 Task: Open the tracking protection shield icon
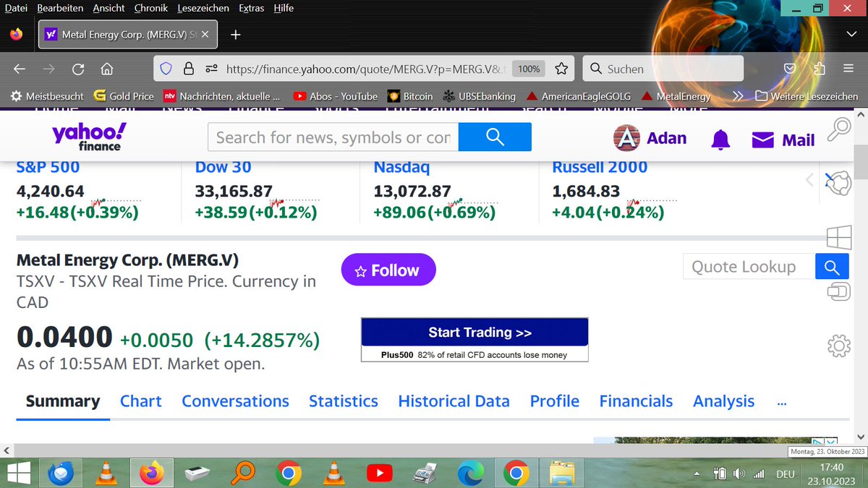pyautogui.click(x=166, y=69)
